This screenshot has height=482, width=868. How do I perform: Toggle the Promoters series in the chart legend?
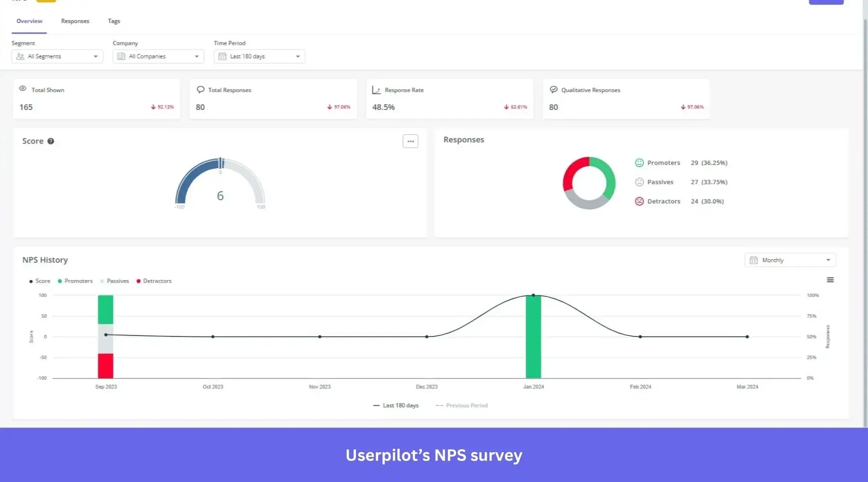pos(75,281)
